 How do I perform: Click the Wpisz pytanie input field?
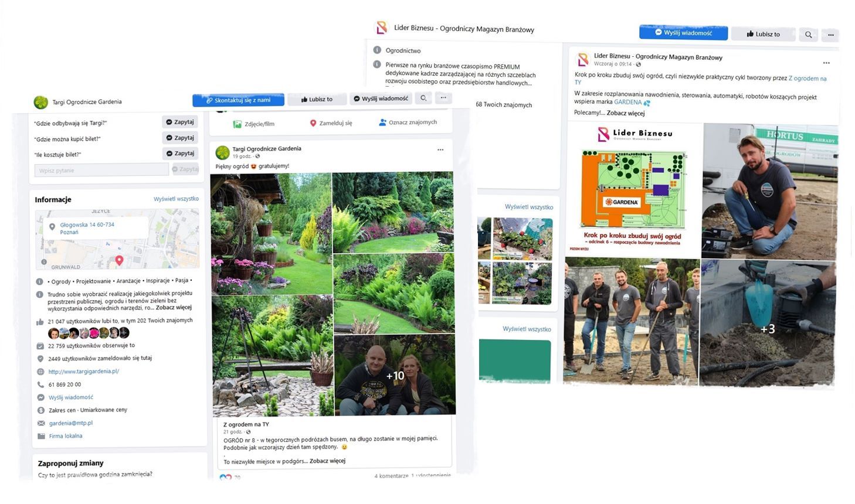(101, 171)
